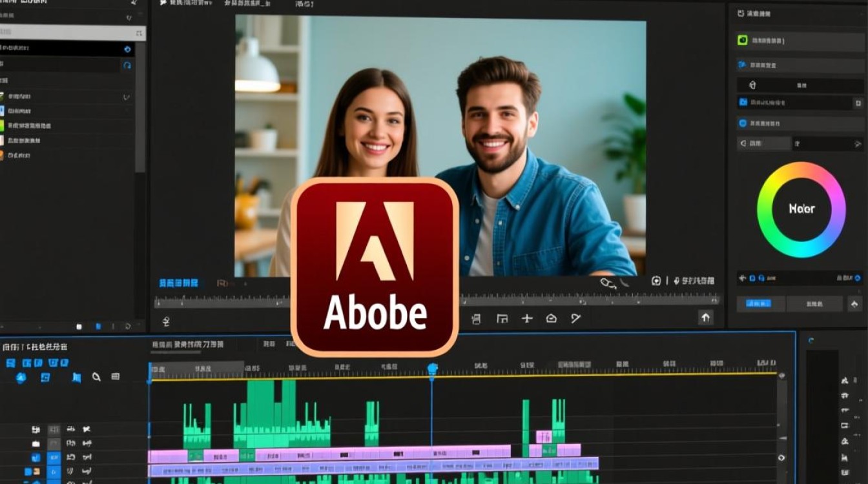Select the house-shaped icon next to the plus icon
Image resolution: width=868 pixels, height=484 pixels.
pyautogui.click(x=551, y=318)
